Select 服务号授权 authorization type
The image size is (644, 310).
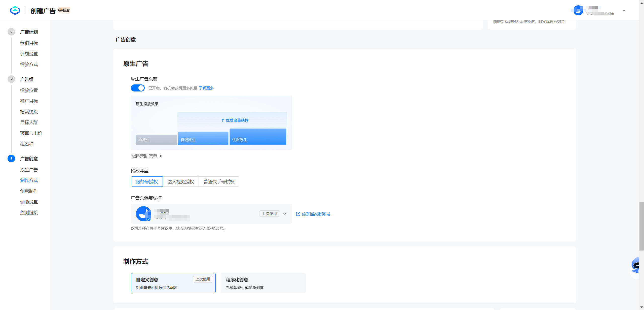147,181
